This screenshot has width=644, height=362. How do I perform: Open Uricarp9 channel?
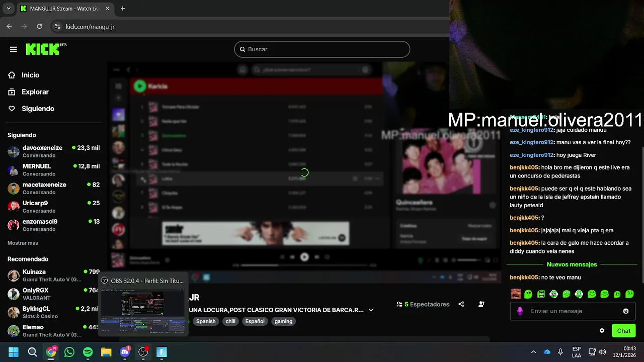(x=53, y=207)
